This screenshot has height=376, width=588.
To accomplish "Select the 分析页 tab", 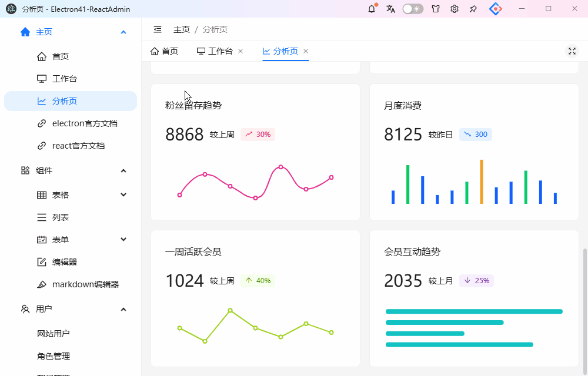I will coord(280,51).
